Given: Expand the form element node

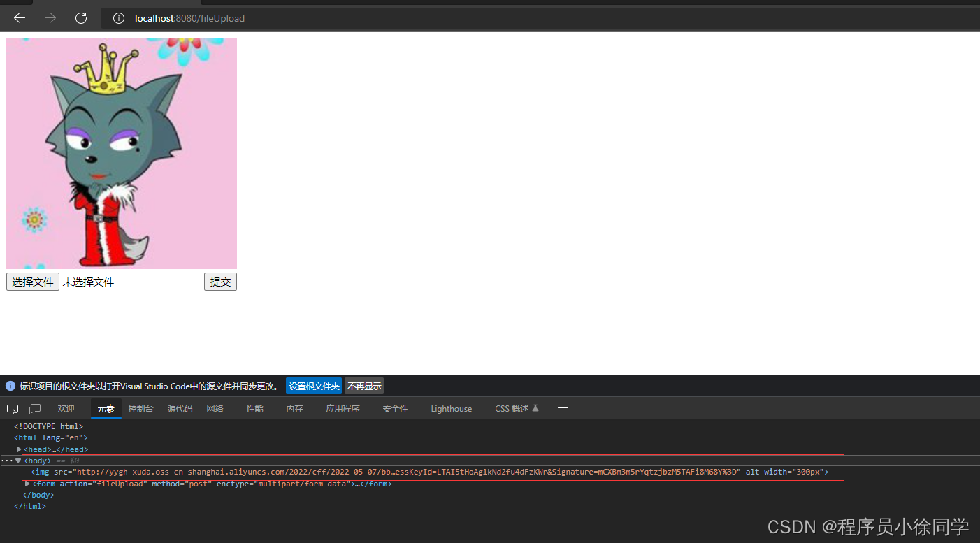Looking at the screenshot, I should click(x=27, y=483).
